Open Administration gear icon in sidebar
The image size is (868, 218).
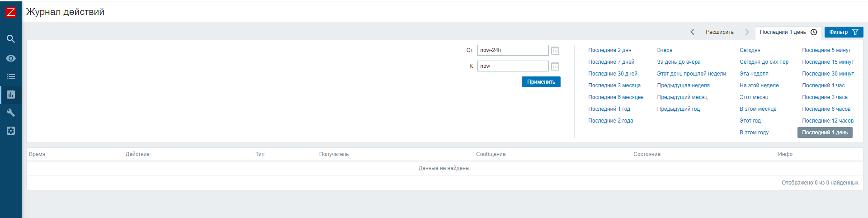(11, 131)
